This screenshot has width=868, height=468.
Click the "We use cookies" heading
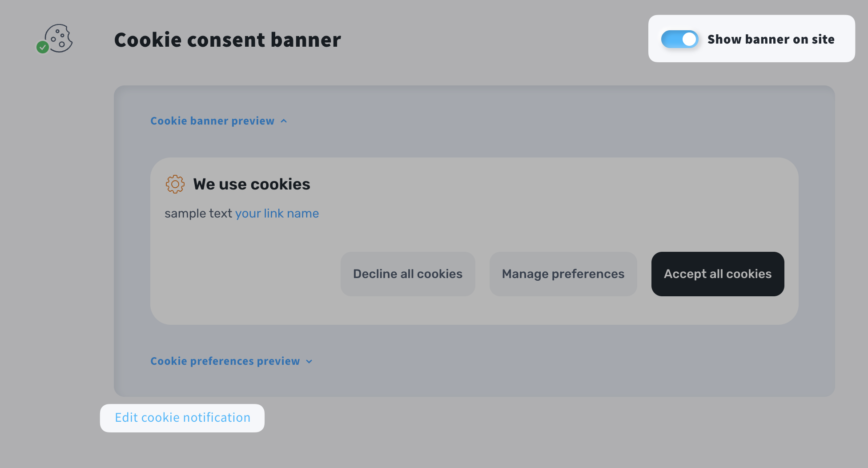point(251,184)
